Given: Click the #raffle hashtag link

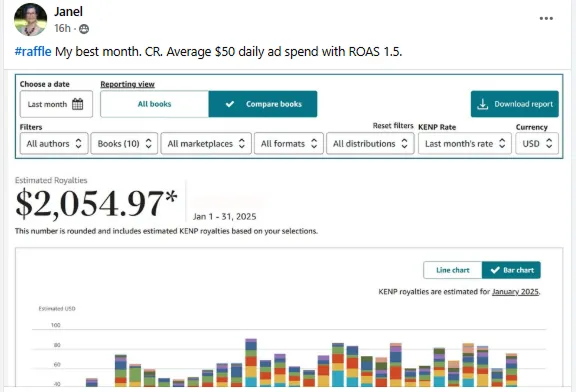Looking at the screenshot, I should tap(33, 51).
